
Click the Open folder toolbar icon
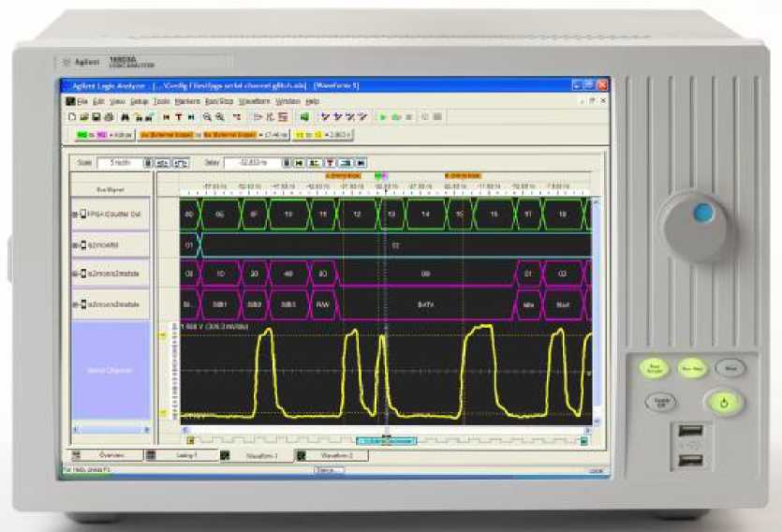[84, 117]
